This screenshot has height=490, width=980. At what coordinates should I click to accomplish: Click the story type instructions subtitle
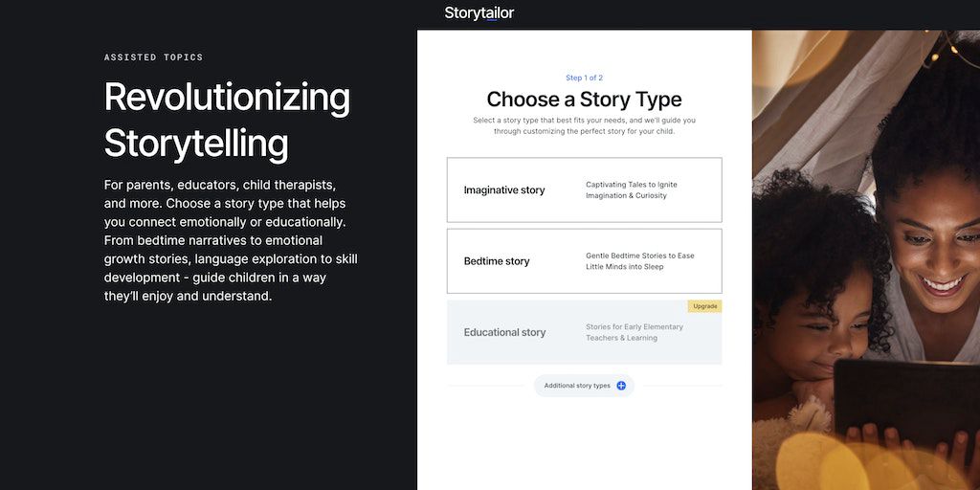pos(584,125)
